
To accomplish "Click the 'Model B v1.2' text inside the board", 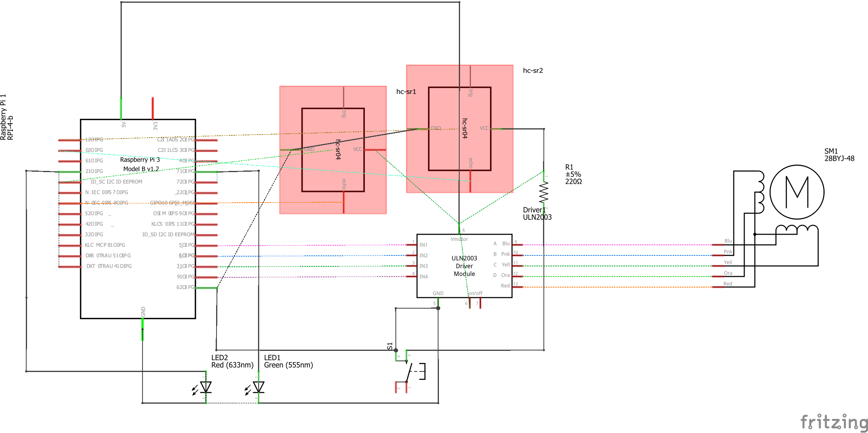I will coord(141,169).
